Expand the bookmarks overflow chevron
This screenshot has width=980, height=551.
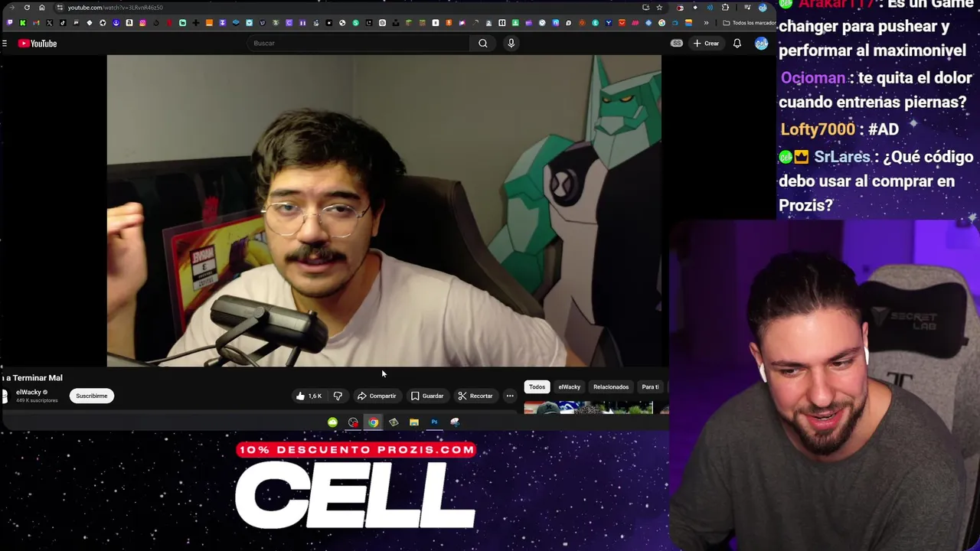[x=706, y=23]
